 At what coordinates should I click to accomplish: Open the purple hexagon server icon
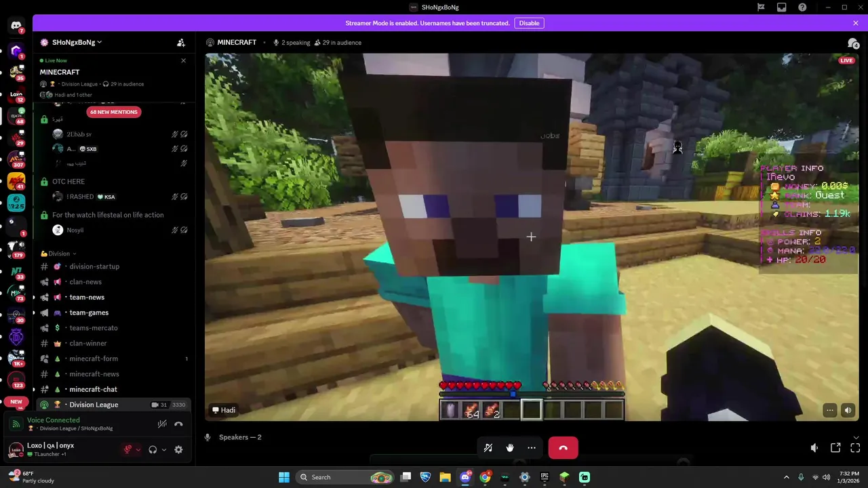pyautogui.click(x=16, y=51)
